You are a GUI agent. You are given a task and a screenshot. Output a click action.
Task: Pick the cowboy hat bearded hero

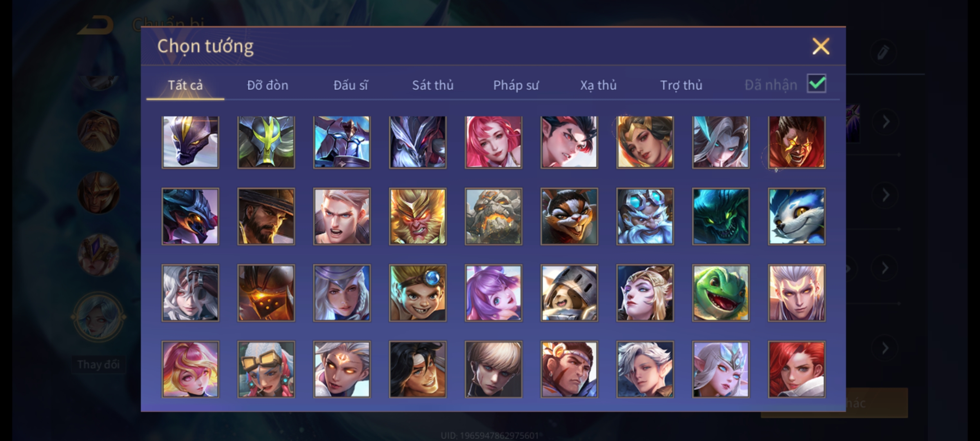click(266, 216)
